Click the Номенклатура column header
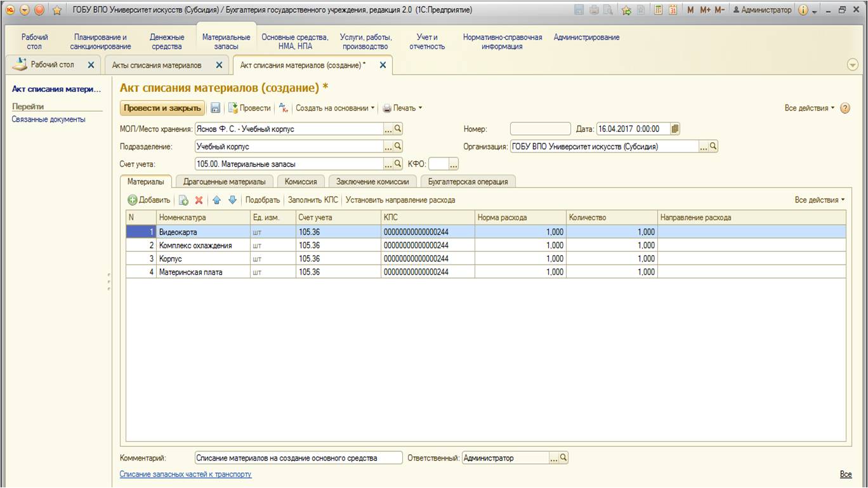Viewport: 868px width, 488px height. click(203, 217)
